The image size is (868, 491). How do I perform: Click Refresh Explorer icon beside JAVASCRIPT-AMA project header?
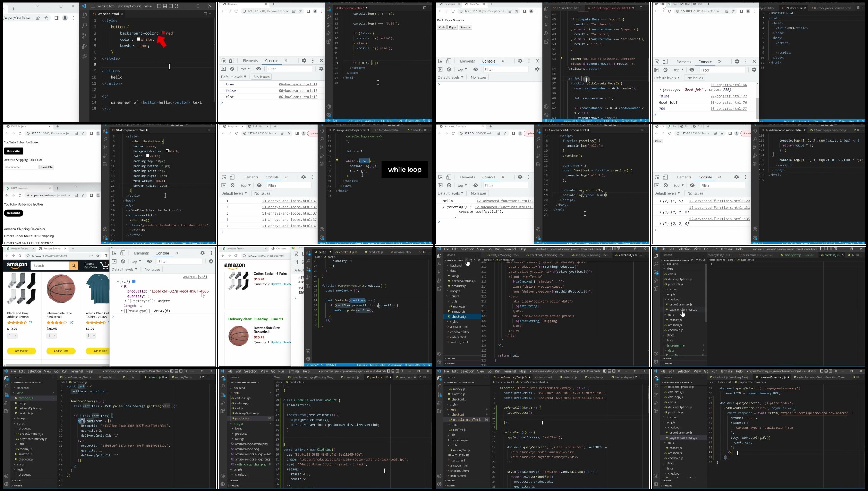pyautogui.click(x=475, y=260)
